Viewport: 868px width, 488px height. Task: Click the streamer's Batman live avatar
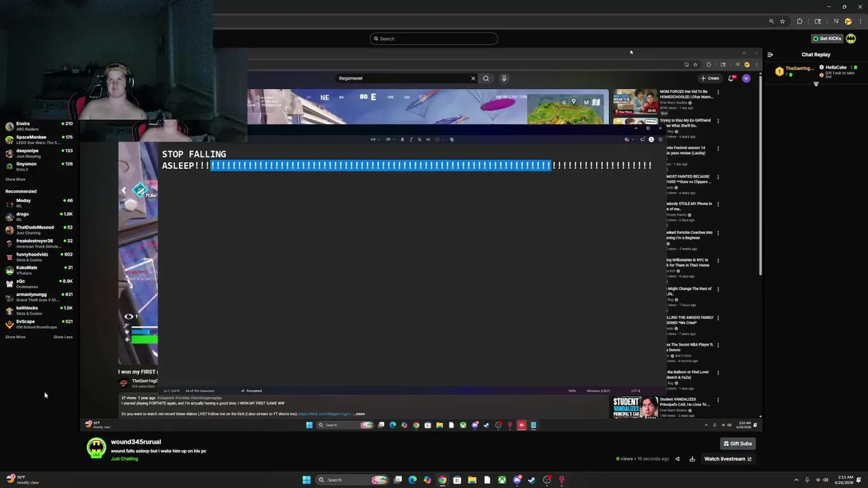(96, 448)
